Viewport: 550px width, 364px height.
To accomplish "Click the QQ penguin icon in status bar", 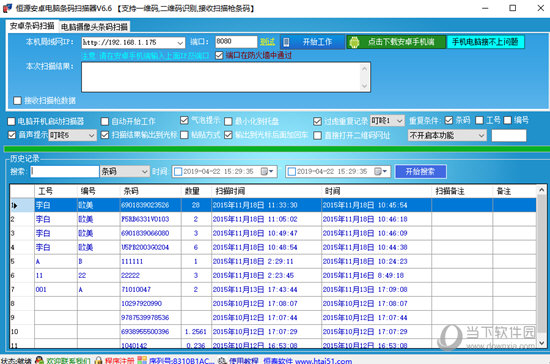I will (x=39, y=360).
